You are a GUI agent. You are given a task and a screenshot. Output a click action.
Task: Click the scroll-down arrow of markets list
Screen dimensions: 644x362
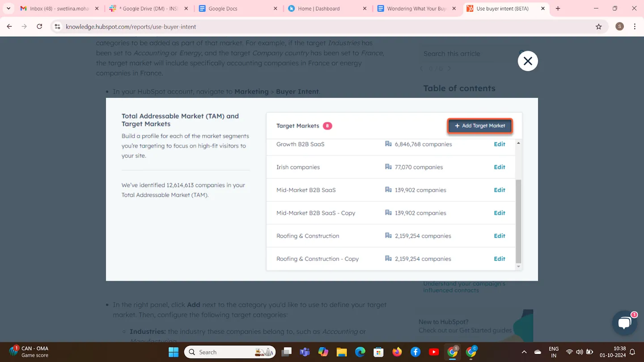click(x=518, y=267)
